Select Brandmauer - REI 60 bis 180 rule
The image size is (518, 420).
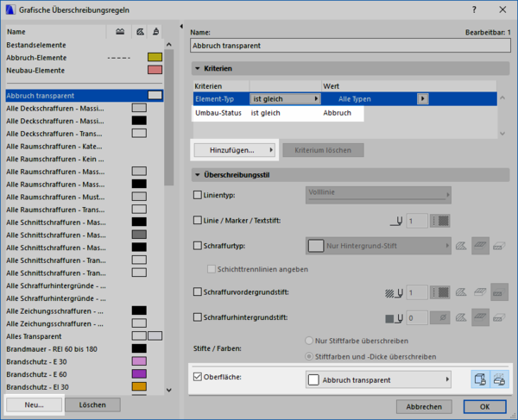point(85,349)
